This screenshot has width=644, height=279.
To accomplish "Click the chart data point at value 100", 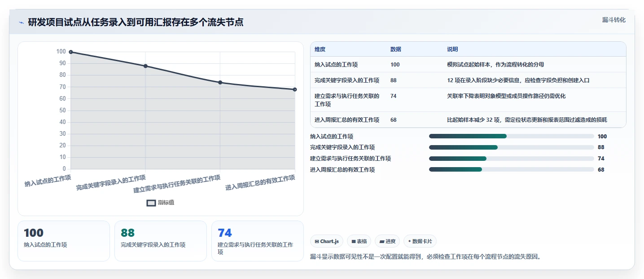I will coord(71,52).
